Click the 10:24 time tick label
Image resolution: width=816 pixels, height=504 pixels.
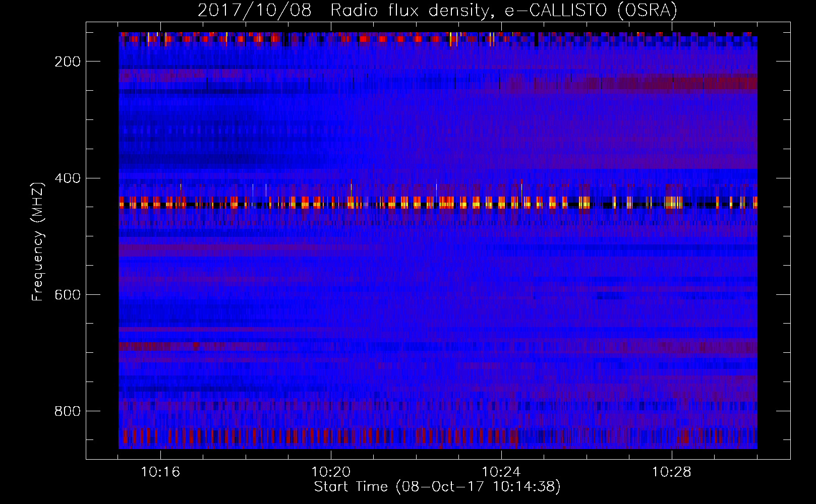coord(501,472)
